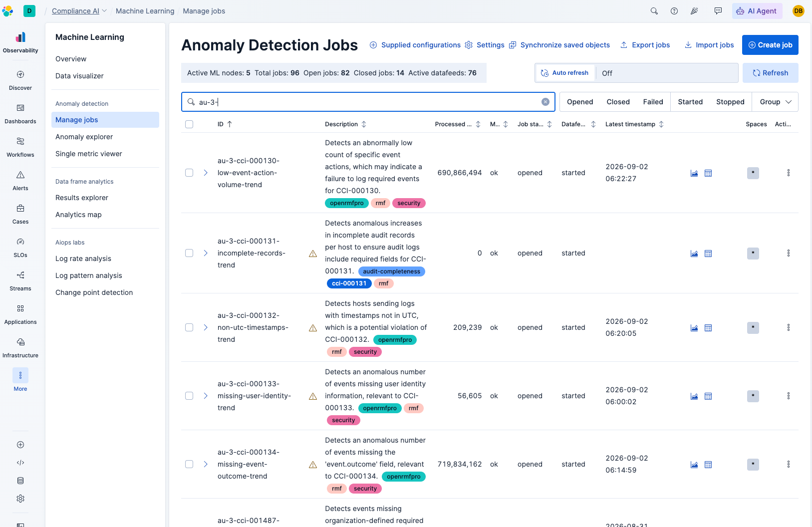Open the More navigation menu

pyautogui.click(x=20, y=380)
